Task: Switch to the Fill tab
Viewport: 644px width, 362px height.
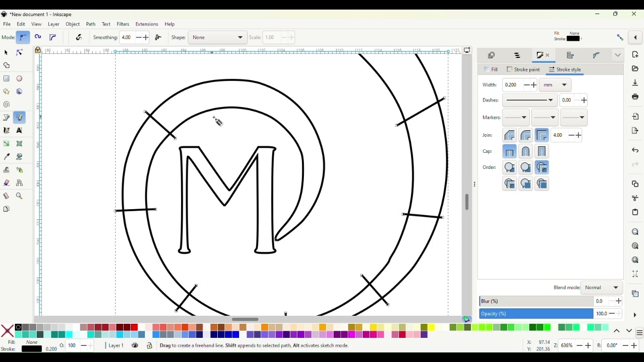Action: click(491, 70)
